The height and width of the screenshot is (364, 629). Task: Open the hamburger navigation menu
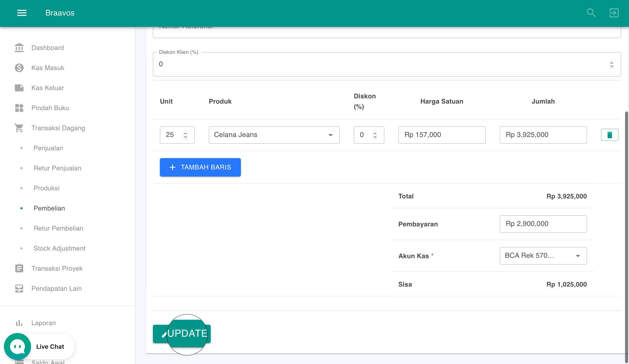pos(22,13)
